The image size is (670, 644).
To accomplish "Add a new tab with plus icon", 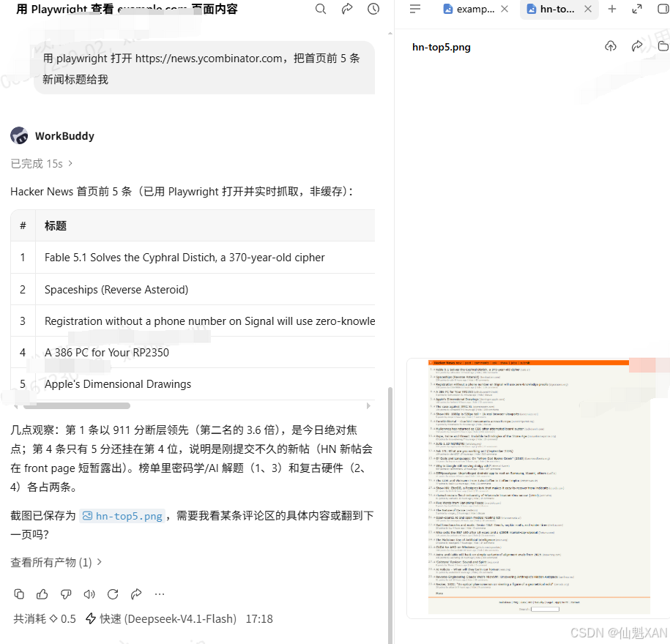I will coord(612,9).
